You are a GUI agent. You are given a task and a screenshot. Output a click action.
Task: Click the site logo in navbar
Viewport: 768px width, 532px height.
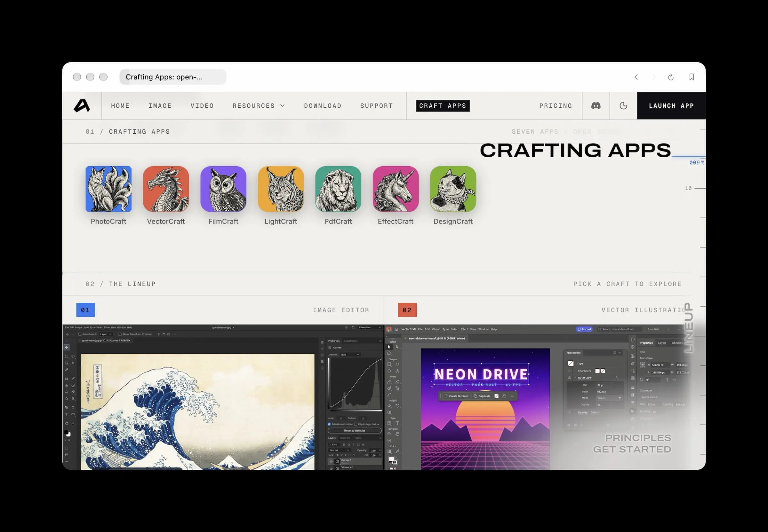[82, 106]
